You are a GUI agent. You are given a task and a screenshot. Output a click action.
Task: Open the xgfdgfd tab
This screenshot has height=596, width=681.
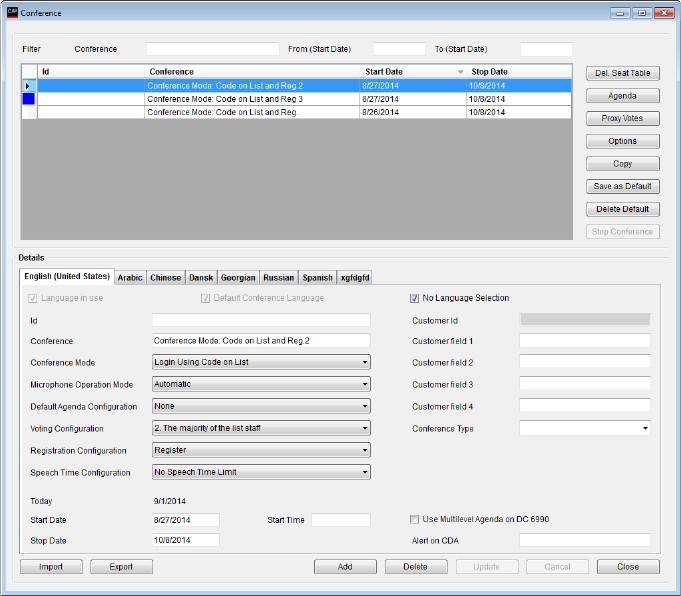coord(355,278)
